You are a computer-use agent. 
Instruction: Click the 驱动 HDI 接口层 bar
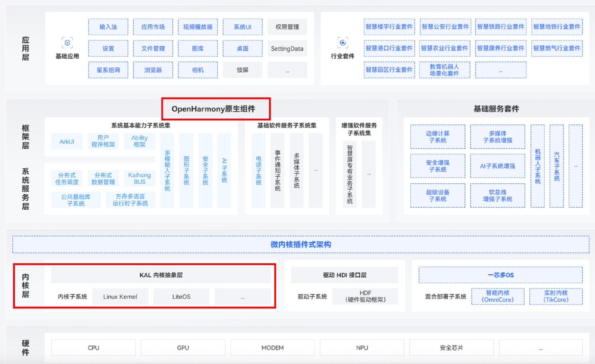click(x=345, y=275)
